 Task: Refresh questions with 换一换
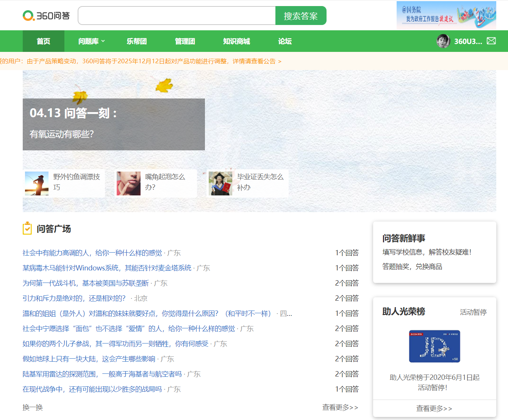[33, 407]
